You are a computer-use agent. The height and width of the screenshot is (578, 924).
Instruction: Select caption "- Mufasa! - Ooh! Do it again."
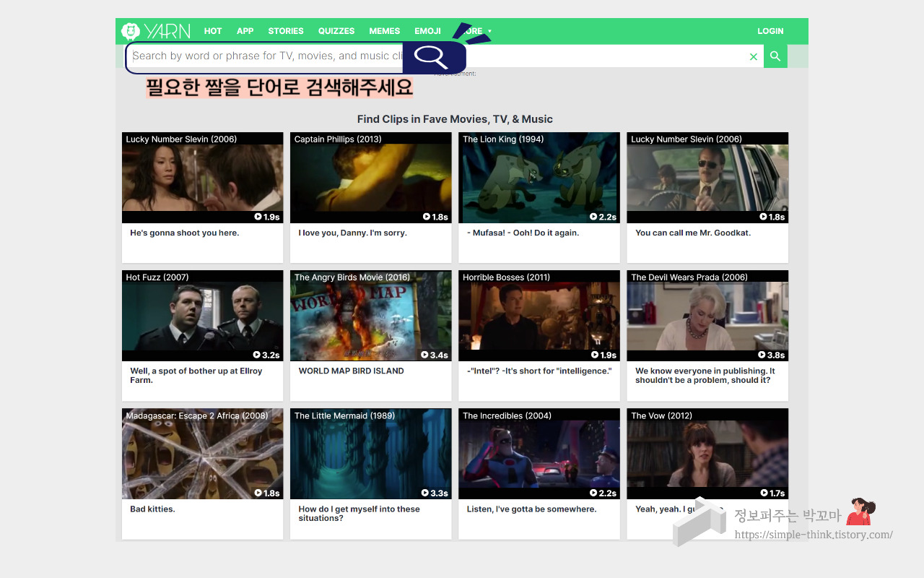(523, 233)
